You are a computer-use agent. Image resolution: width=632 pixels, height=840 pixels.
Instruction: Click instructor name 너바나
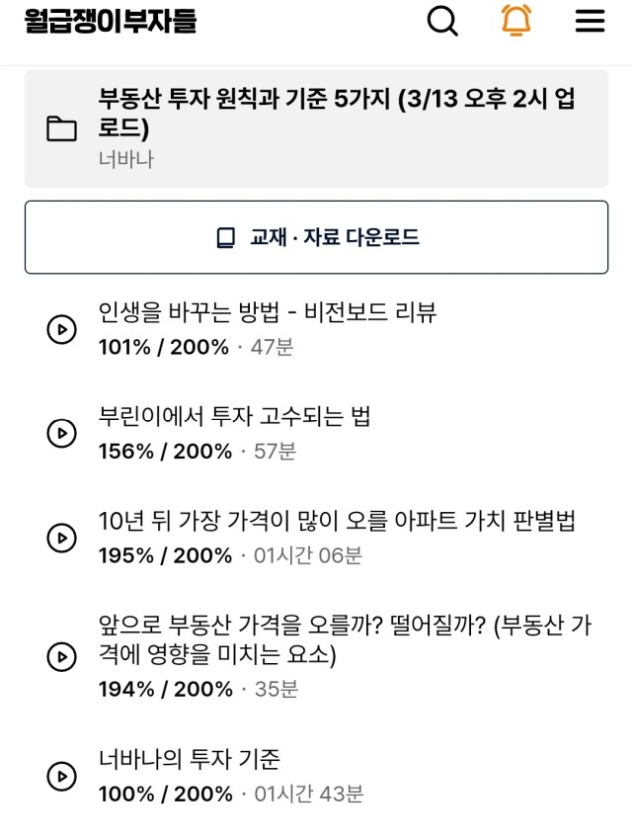pyautogui.click(x=126, y=160)
